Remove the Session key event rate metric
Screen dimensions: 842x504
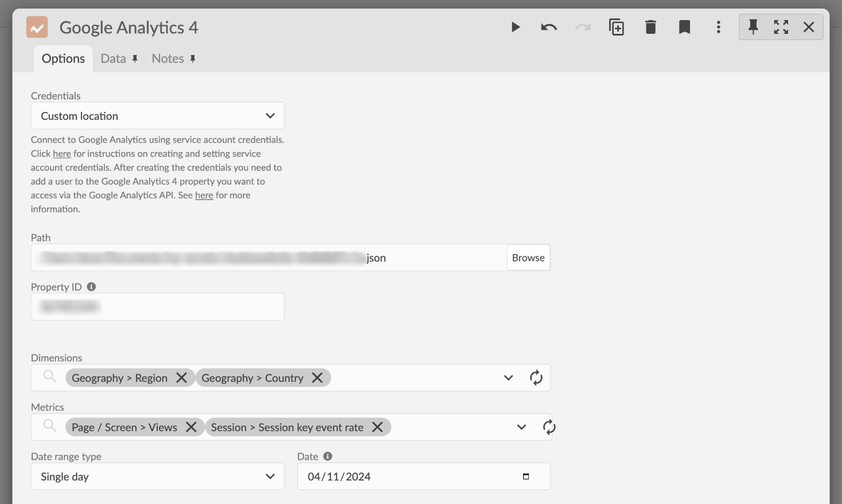[377, 427]
